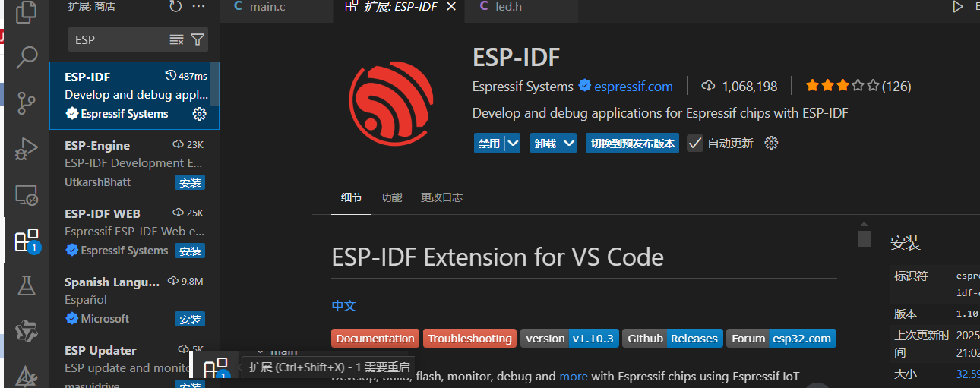
Task: Select the Details tab of the extension
Action: point(352,197)
